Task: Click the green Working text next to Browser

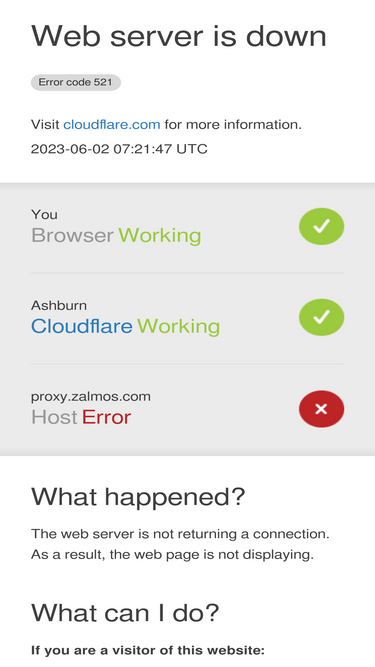Action: (x=159, y=235)
